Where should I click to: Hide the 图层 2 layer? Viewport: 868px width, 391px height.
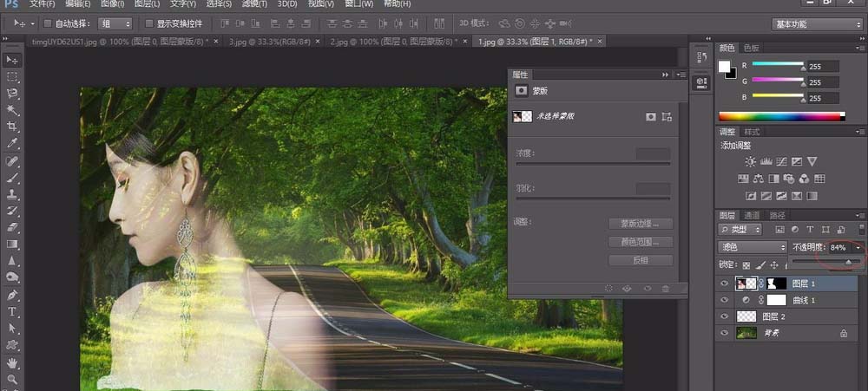click(x=724, y=316)
